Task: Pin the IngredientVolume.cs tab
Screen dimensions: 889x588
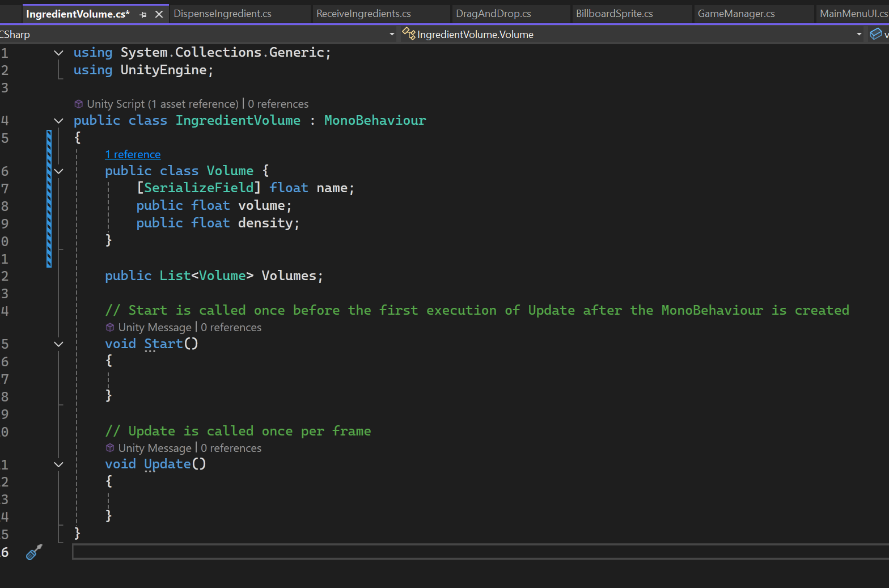Action: [143, 14]
